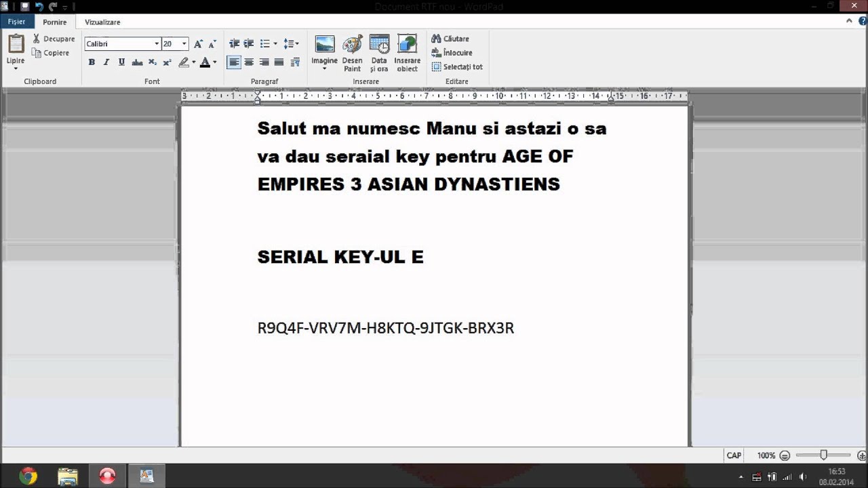
Task: Toggle Bold formatting
Action: tap(92, 62)
